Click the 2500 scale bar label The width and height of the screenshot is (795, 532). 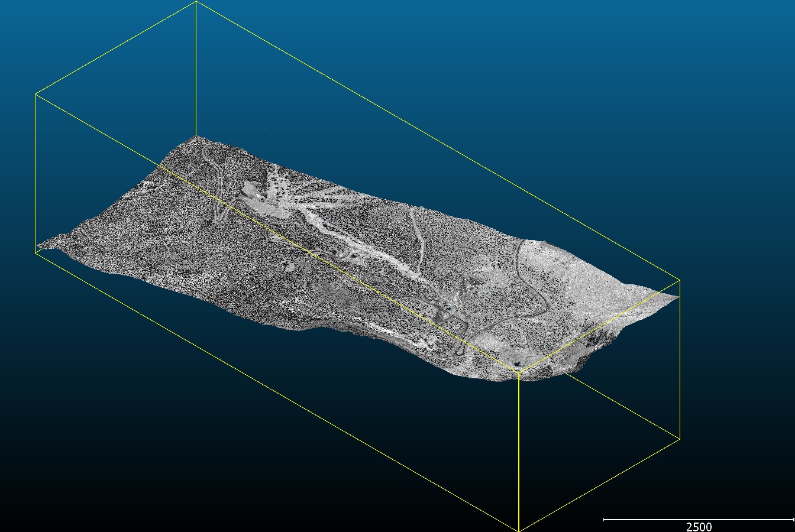(699, 526)
